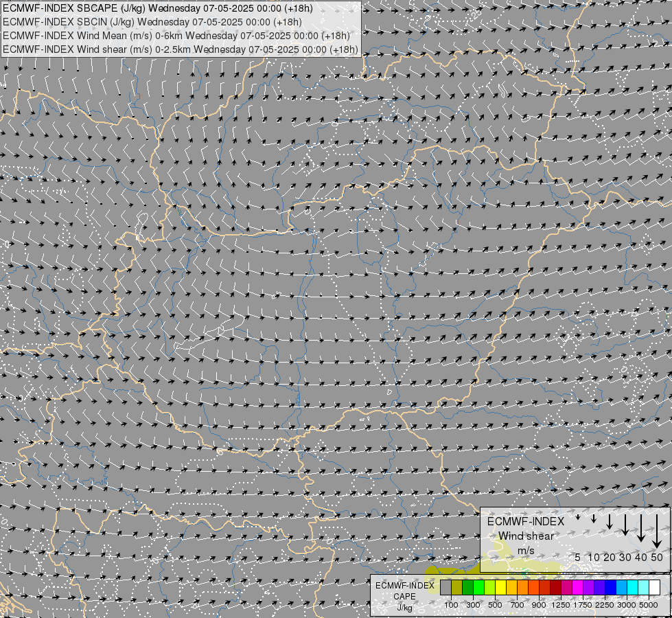Click the Wind shear legend title text

(526, 536)
